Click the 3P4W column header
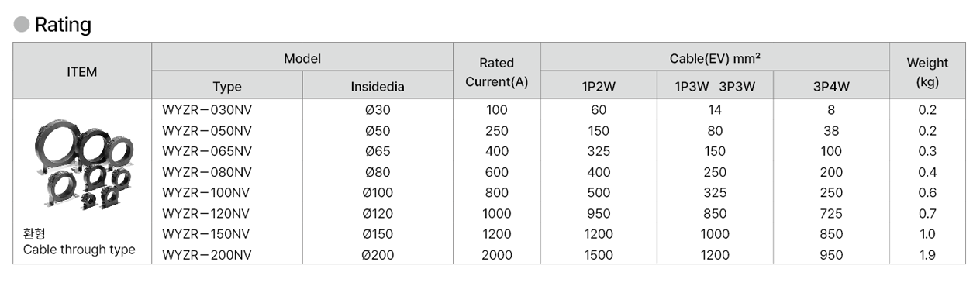The image size is (980, 286). [831, 87]
